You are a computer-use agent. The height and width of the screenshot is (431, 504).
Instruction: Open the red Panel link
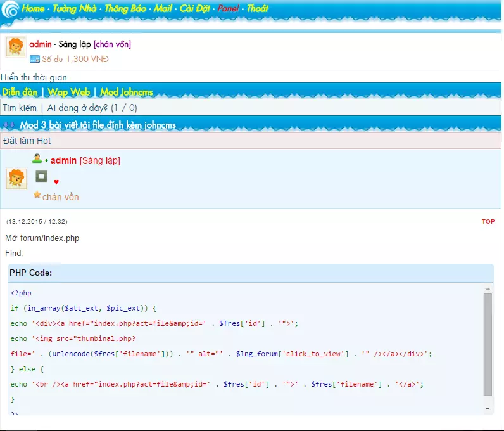tap(228, 8)
